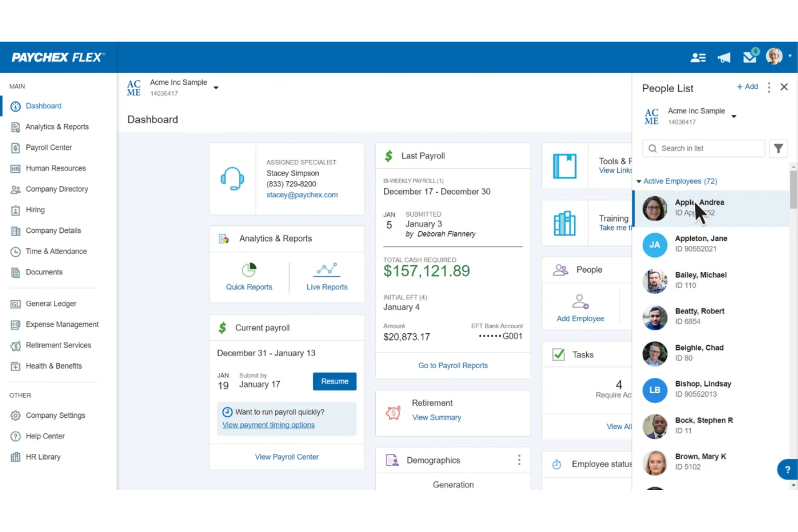Open the mail inbox icon showing 6 messages
Image resolution: width=798 pixels, height=532 pixels.
[749, 57]
